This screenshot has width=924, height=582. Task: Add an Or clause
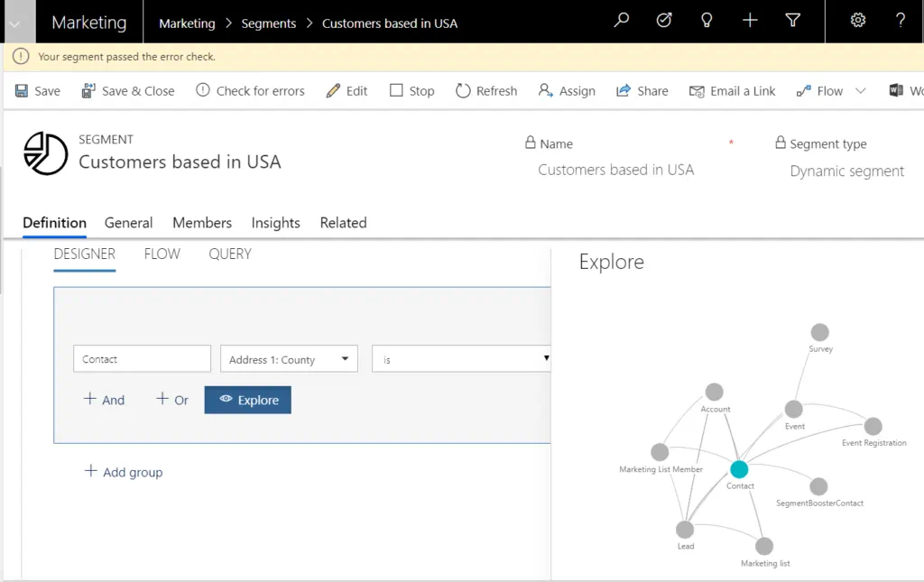172,400
